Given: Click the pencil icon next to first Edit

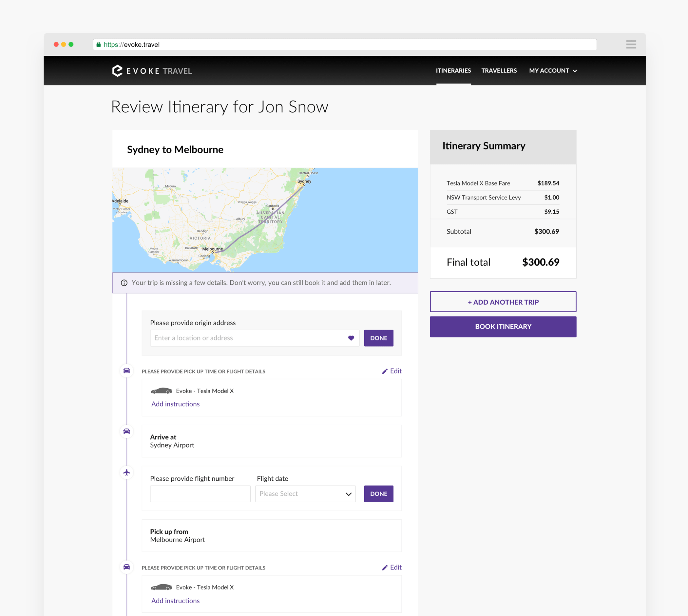Looking at the screenshot, I should click(384, 371).
